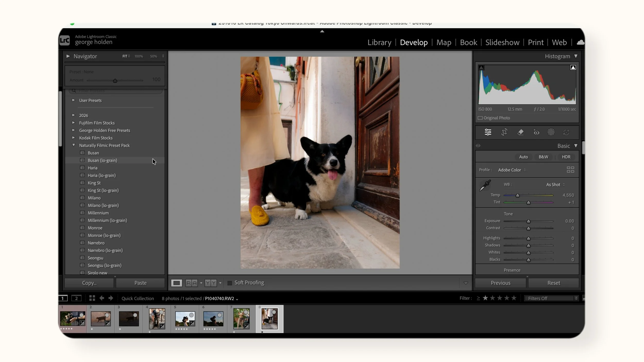Collapse the Naturally Filmic Preset Pack
644x362 pixels.
click(73, 145)
